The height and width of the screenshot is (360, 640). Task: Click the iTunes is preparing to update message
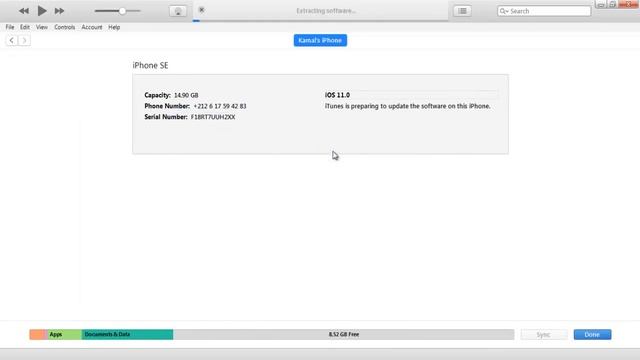[407, 106]
